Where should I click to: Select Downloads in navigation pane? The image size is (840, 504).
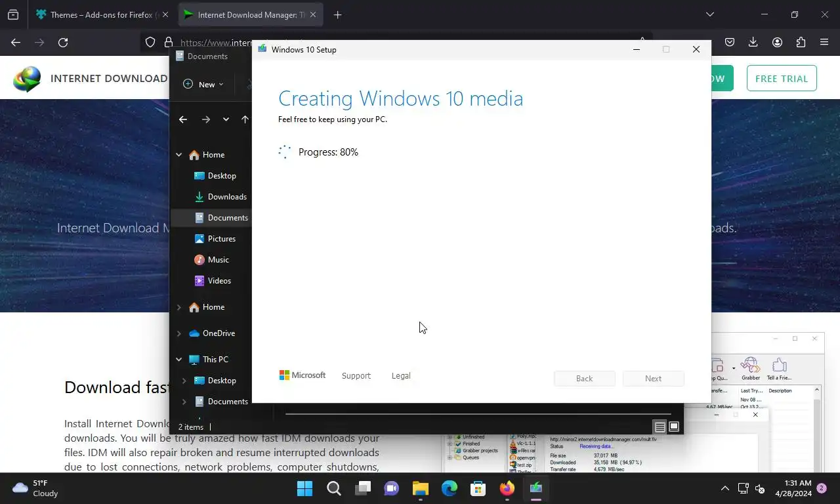coord(220,197)
